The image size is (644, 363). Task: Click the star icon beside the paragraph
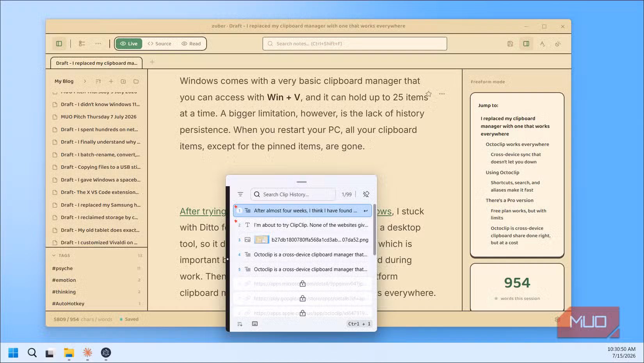[429, 94]
